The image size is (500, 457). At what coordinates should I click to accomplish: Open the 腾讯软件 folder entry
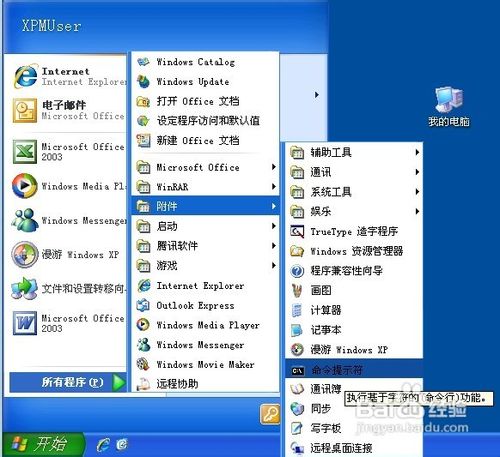click(206, 246)
